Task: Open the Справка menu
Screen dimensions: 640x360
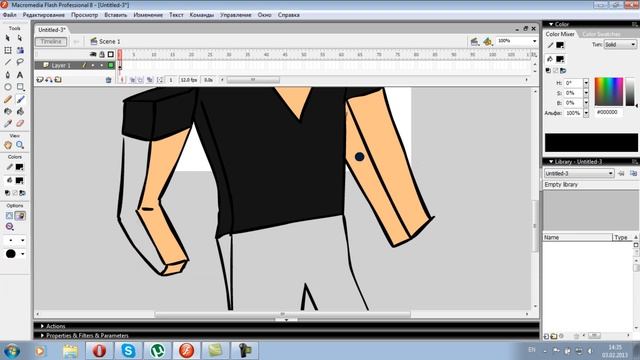Action: click(x=289, y=15)
